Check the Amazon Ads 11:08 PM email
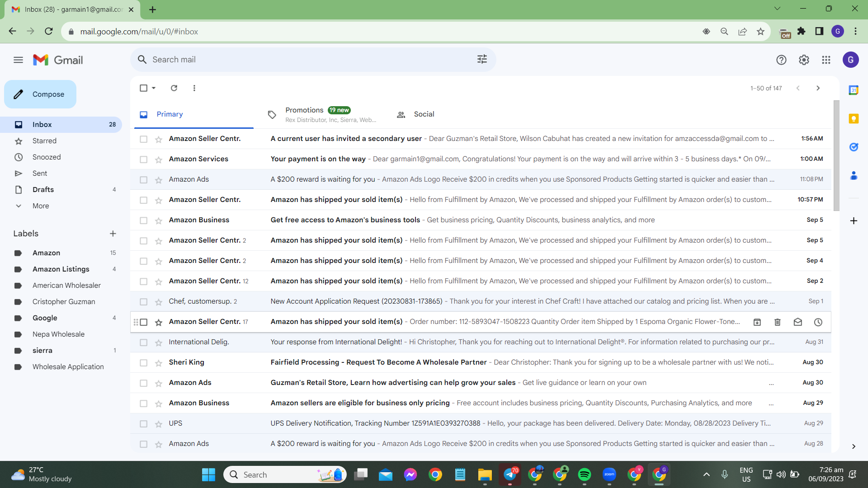 click(143, 180)
